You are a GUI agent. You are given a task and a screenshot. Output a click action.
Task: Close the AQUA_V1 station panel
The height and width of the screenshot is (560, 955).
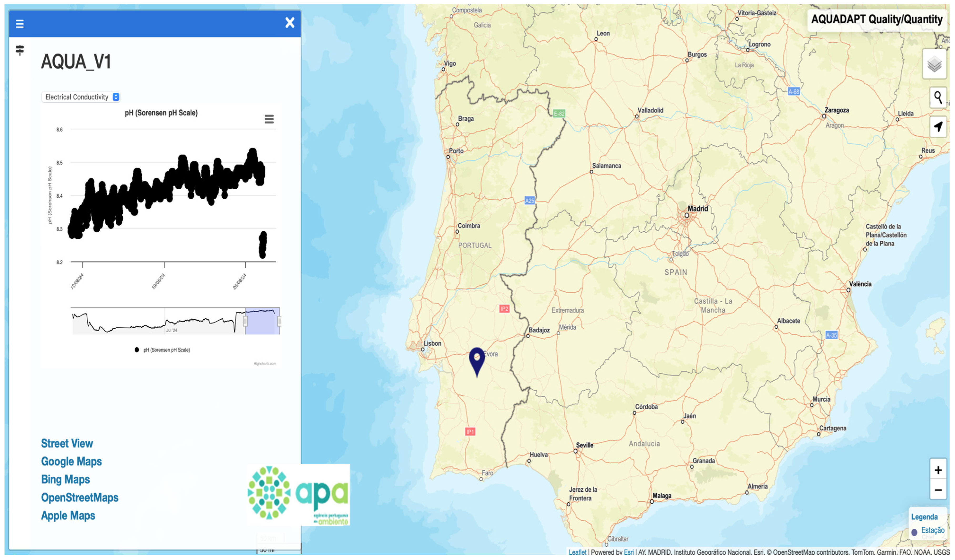[x=290, y=23]
